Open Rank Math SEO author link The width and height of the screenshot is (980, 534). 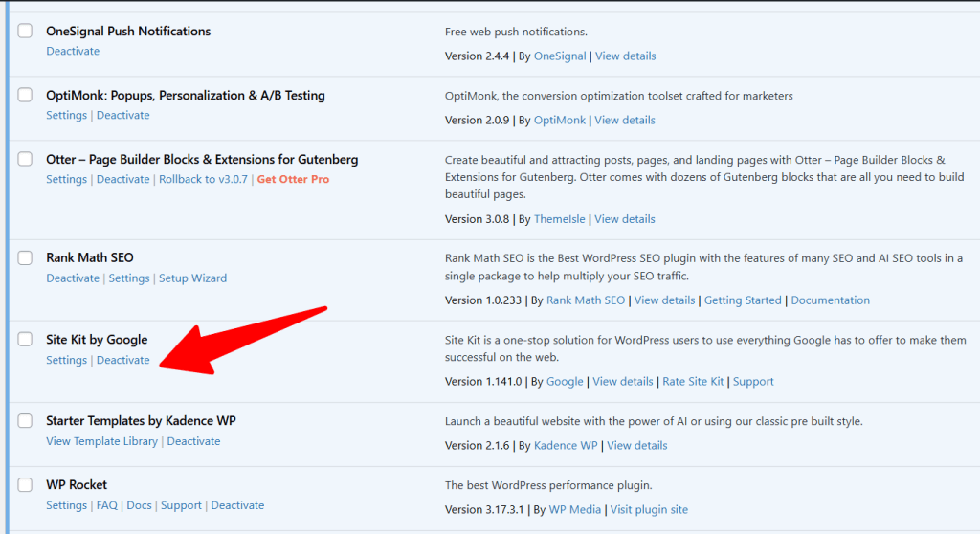tap(586, 300)
